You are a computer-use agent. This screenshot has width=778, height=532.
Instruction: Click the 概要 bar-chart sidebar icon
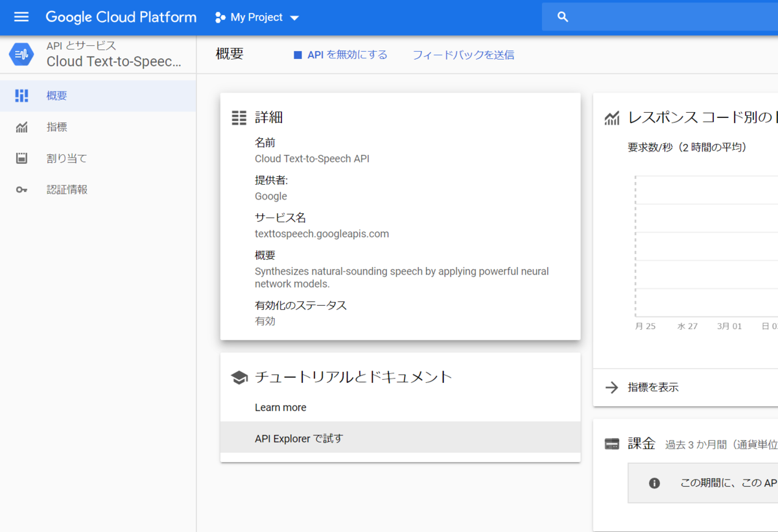click(21, 95)
